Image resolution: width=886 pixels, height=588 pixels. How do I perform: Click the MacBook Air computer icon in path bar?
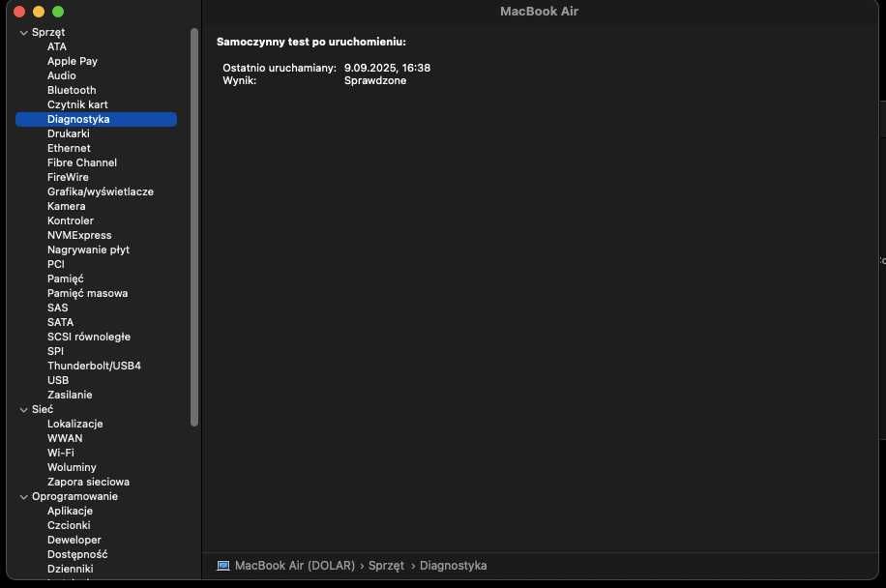pyautogui.click(x=223, y=566)
